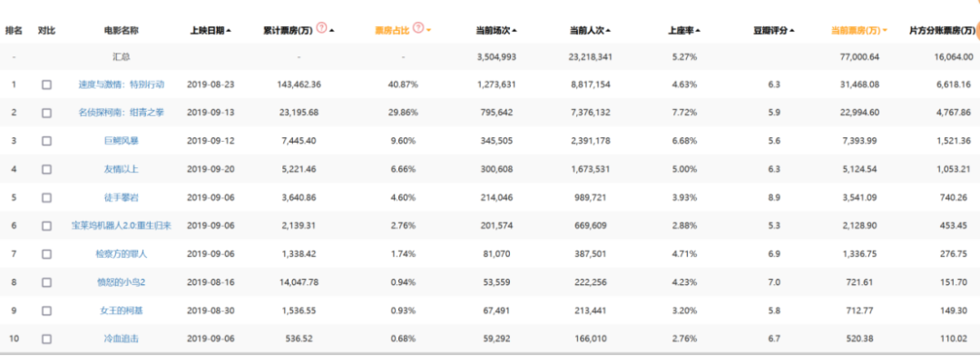Open movie link 愤怒的小鸟2
Viewport: 980px width, 356px height.
pyautogui.click(x=122, y=282)
